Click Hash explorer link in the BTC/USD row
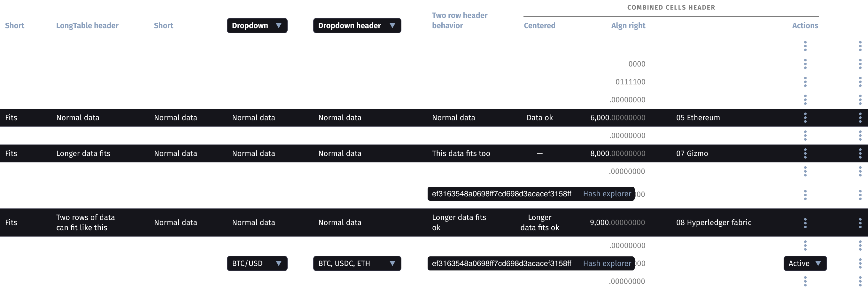 click(x=607, y=263)
